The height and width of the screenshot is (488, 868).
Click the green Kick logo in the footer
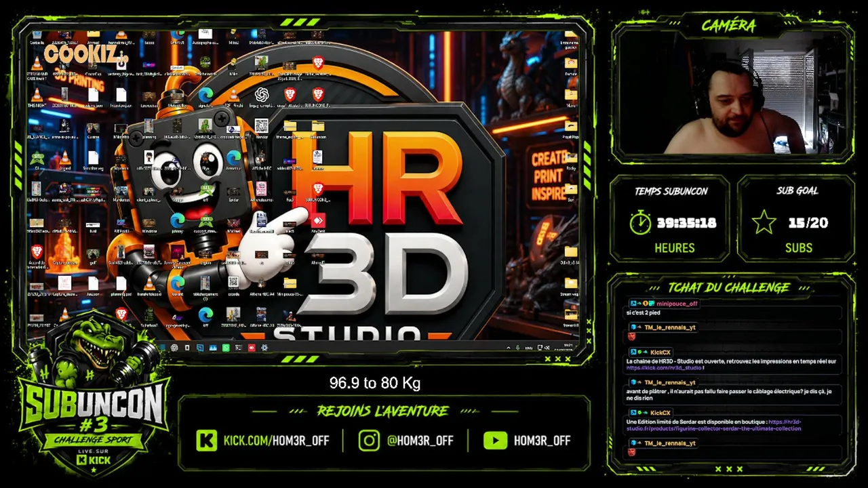tap(206, 441)
